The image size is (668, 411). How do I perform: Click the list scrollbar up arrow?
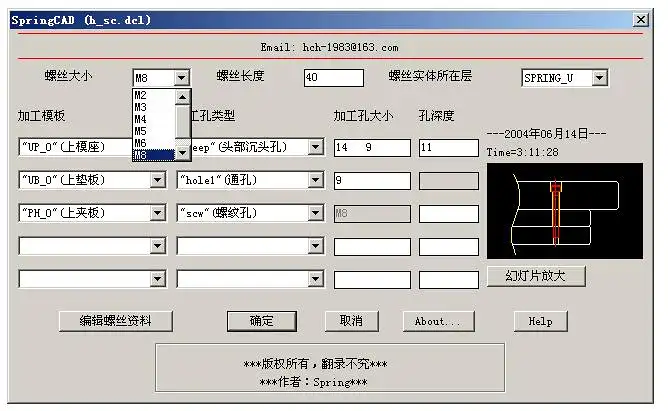tap(182, 97)
